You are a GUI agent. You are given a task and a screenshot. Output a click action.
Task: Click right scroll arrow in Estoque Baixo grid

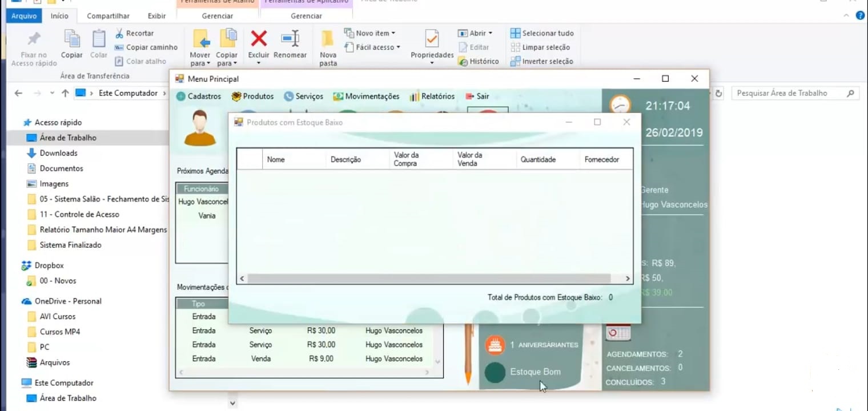pyautogui.click(x=628, y=279)
